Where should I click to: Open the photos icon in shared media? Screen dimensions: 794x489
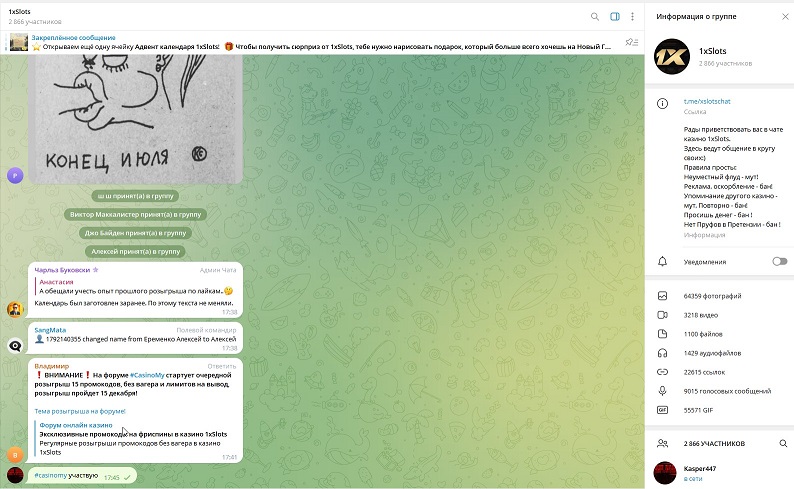point(662,296)
